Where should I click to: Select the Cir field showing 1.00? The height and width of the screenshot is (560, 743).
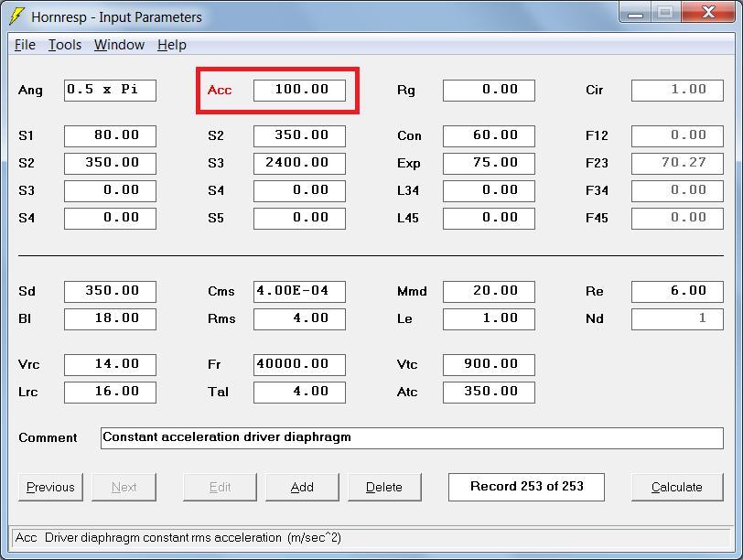pos(678,91)
